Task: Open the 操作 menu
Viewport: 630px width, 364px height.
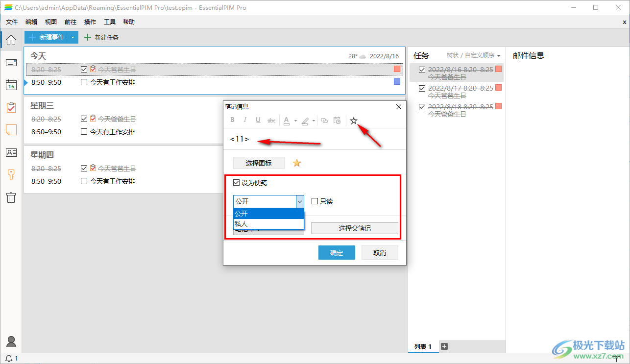Action: (90, 22)
